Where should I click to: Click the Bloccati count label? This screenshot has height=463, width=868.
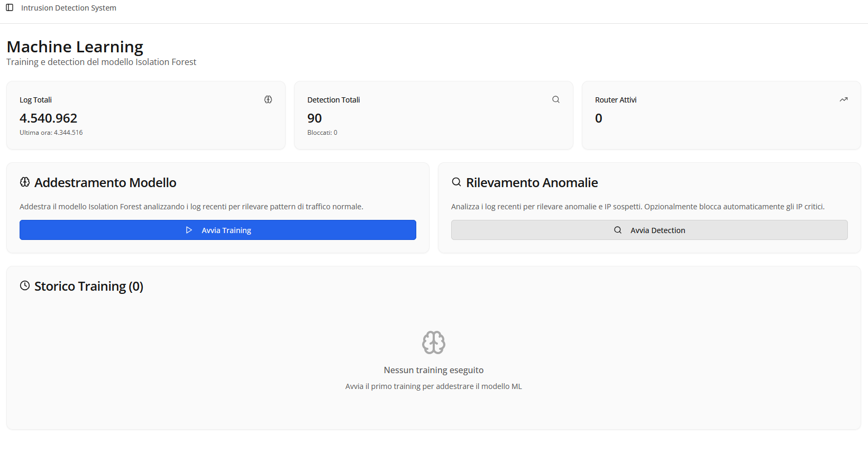322,133
